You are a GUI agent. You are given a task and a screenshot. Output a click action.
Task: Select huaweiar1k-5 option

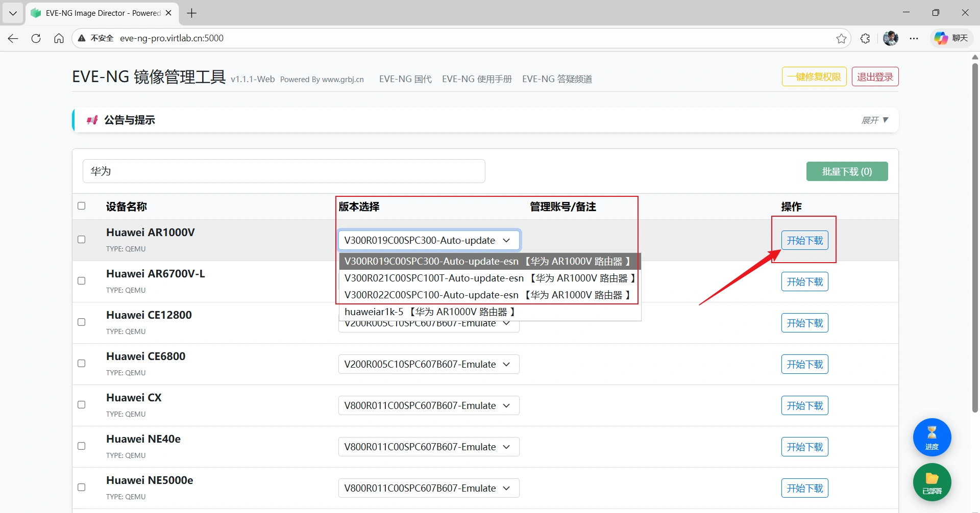(490, 312)
